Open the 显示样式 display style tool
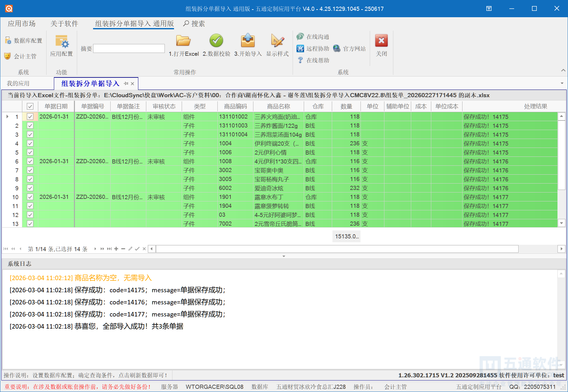 pyautogui.click(x=277, y=41)
